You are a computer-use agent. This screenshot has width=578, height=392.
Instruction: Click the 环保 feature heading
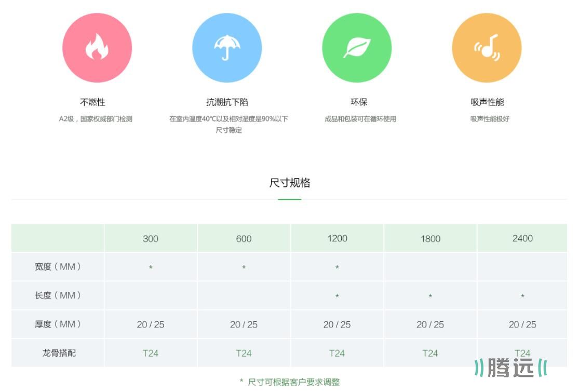(359, 102)
